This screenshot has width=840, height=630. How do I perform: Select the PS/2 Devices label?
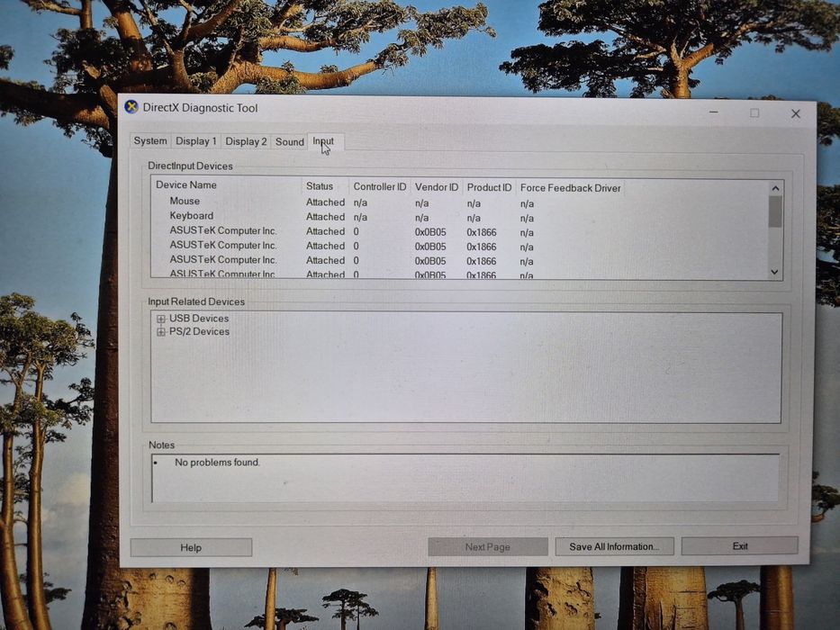199,331
